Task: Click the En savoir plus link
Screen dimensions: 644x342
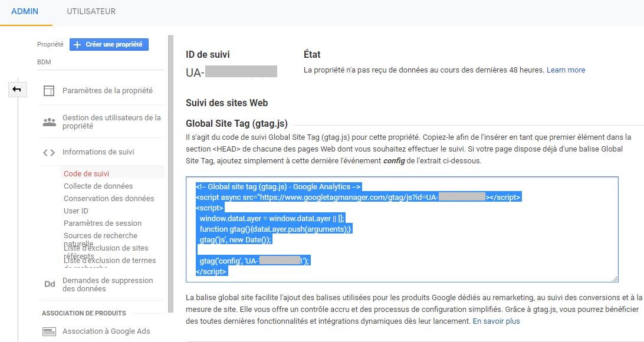Action: [x=495, y=321]
